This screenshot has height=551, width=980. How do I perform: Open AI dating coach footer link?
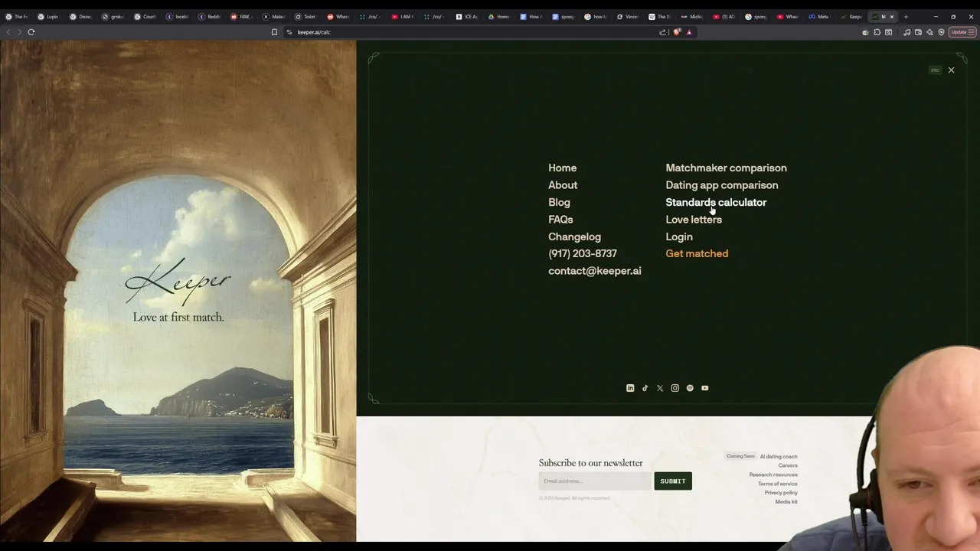(779, 457)
